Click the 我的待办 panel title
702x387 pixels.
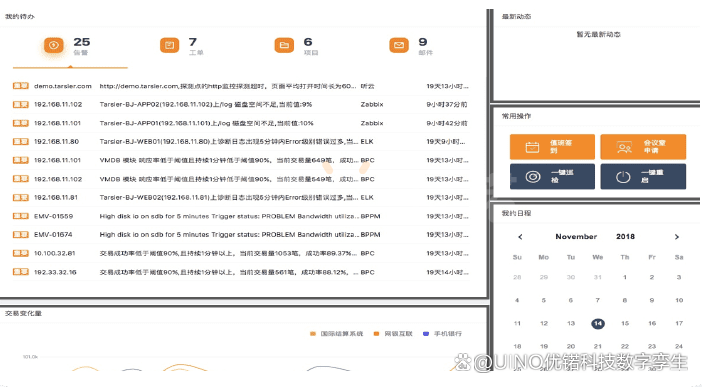[20, 17]
